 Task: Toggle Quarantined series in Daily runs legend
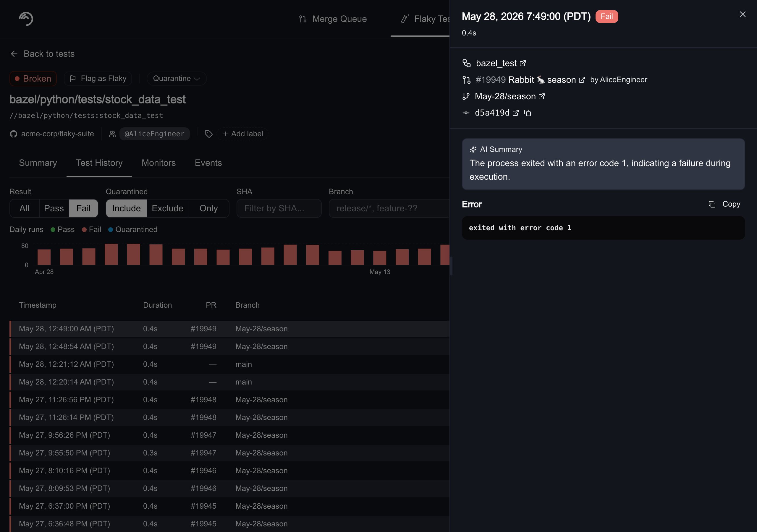click(x=133, y=229)
